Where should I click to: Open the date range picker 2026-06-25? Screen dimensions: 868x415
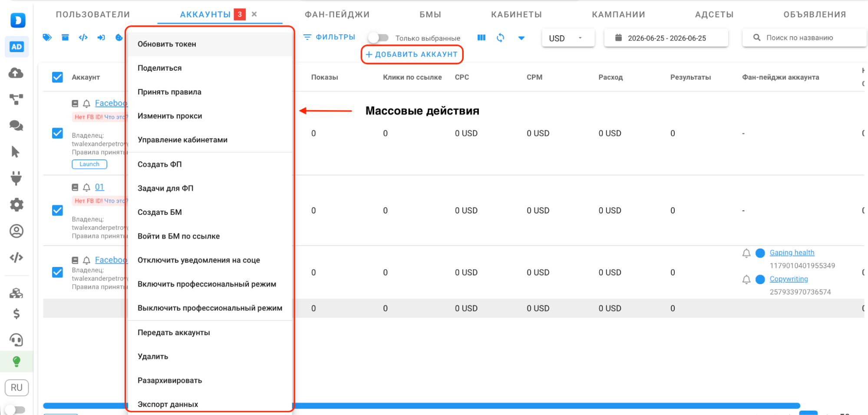click(666, 38)
